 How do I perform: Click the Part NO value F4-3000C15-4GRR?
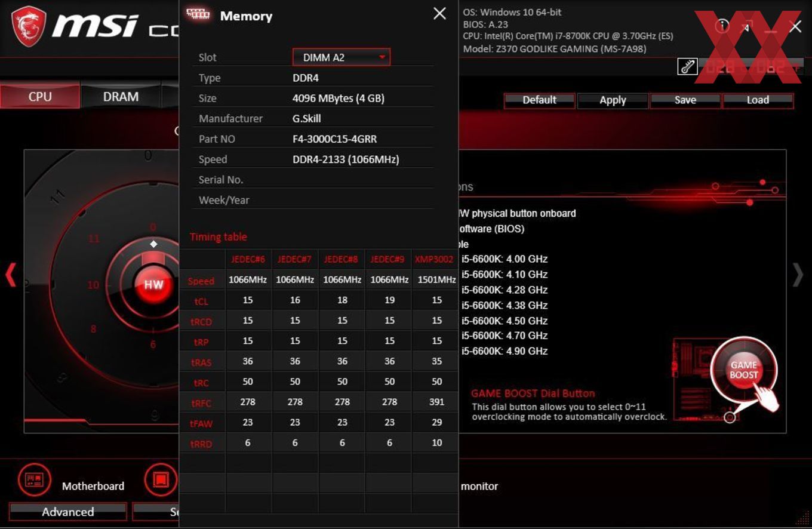tap(334, 139)
